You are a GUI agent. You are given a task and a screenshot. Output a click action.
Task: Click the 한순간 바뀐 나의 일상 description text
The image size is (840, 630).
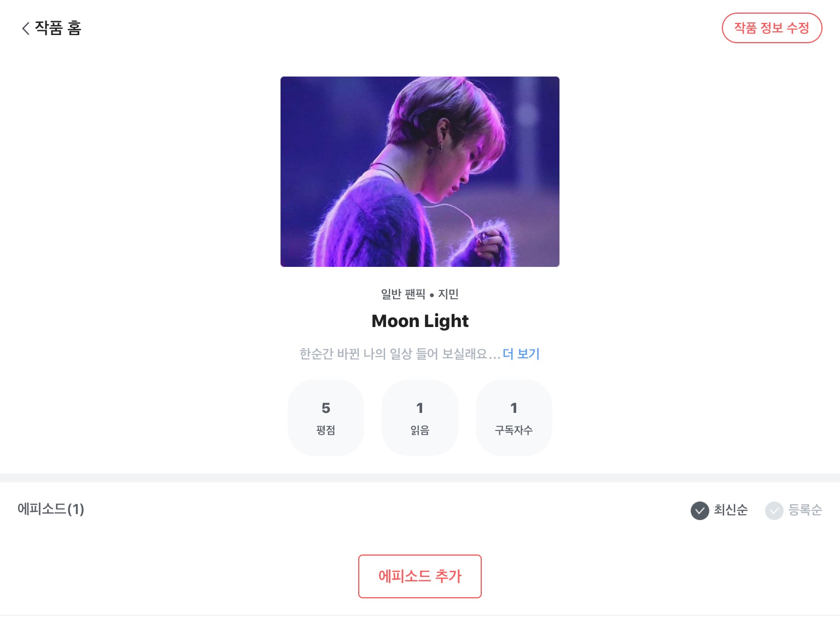400,354
